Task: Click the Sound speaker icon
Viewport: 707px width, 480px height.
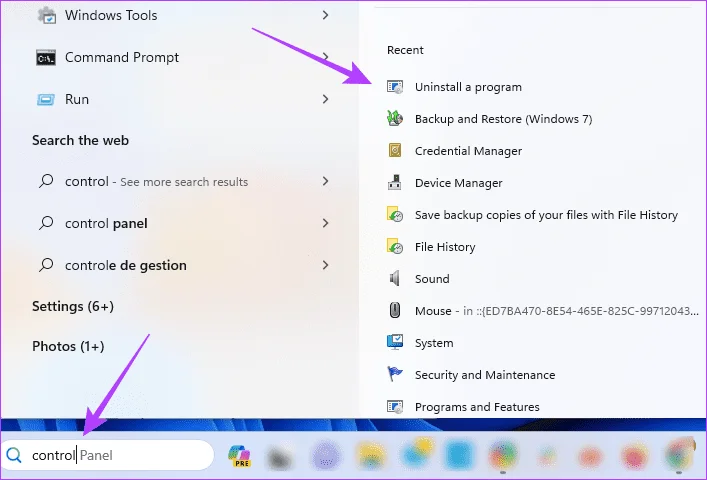Action: pos(395,279)
